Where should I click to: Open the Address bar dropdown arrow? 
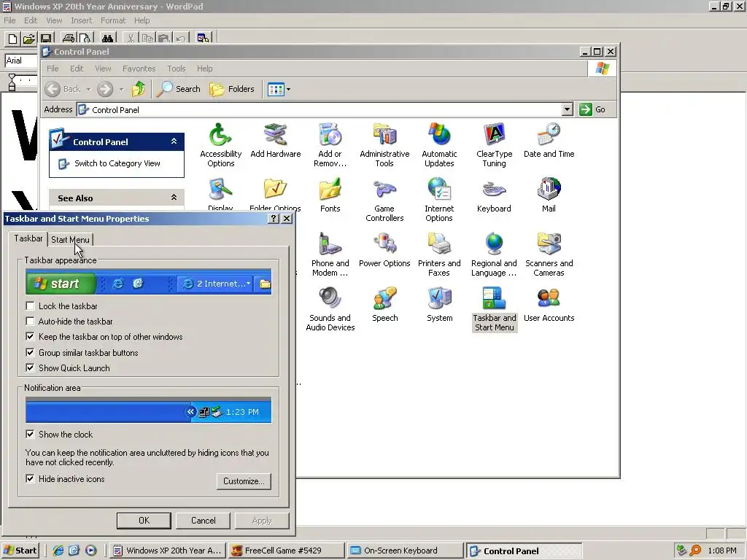point(567,109)
